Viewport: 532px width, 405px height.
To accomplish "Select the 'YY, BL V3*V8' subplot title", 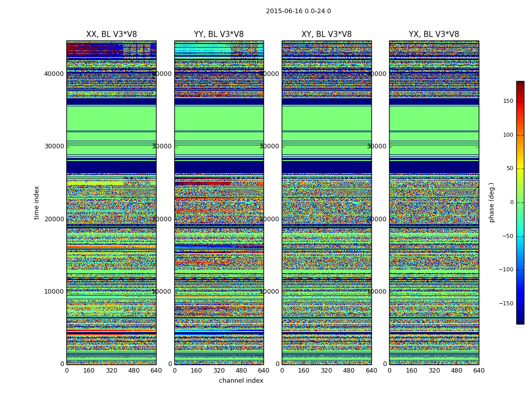I will 218,34.
